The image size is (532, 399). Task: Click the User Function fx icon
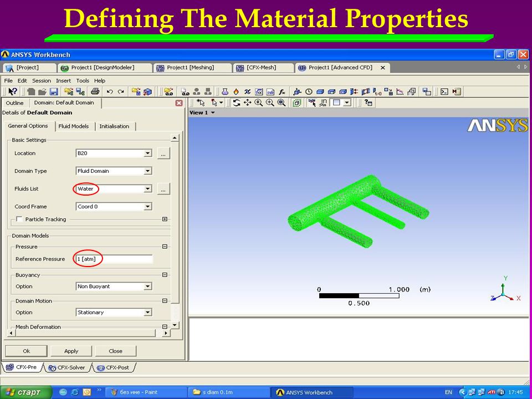tap(282, 91)
